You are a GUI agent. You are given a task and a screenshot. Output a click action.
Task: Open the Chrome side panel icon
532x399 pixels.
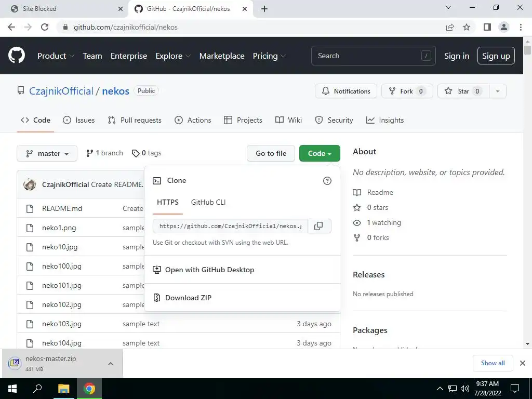(x=487, y=27)
